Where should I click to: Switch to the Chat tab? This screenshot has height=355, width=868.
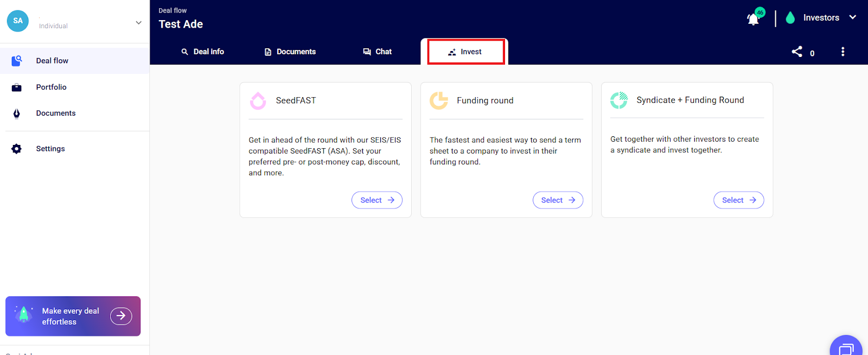pos(377,52)
